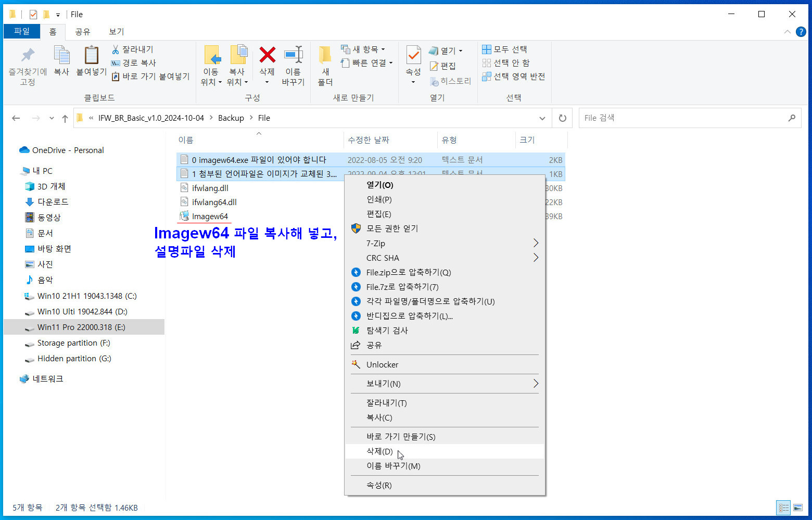Choose 속성(R) in context menu
The image size is (812, 520).
pyautogui.click(x=445, y=485)
